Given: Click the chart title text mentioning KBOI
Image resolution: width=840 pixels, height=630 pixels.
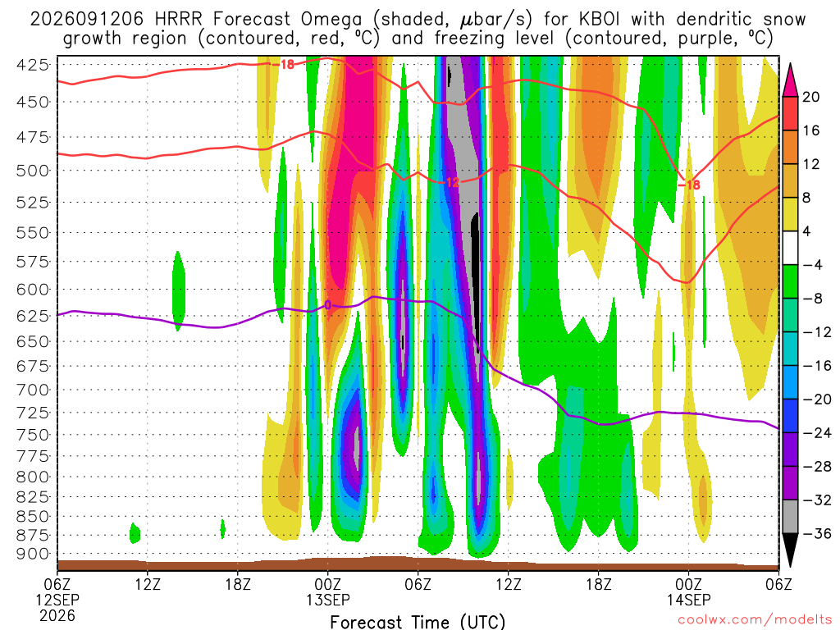Looking at the screenshot, I should [418, 29].
